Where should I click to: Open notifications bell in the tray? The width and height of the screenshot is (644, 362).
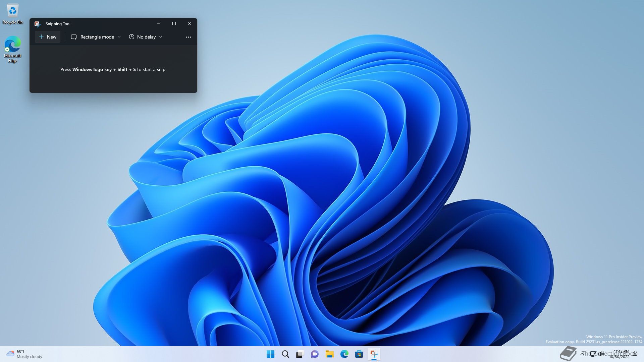coord(635,354)
